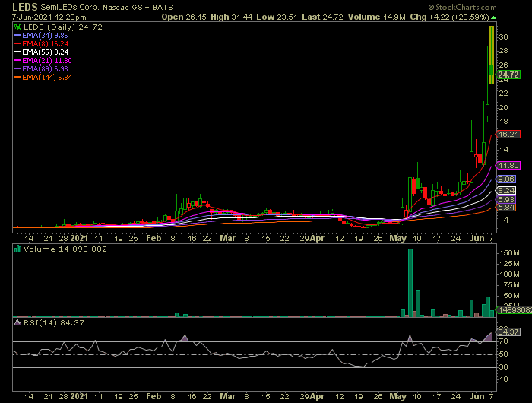
Task: Click the EMA(89) 6.93 legend entry
Action: pyautogui.click(x=41, y=68)
